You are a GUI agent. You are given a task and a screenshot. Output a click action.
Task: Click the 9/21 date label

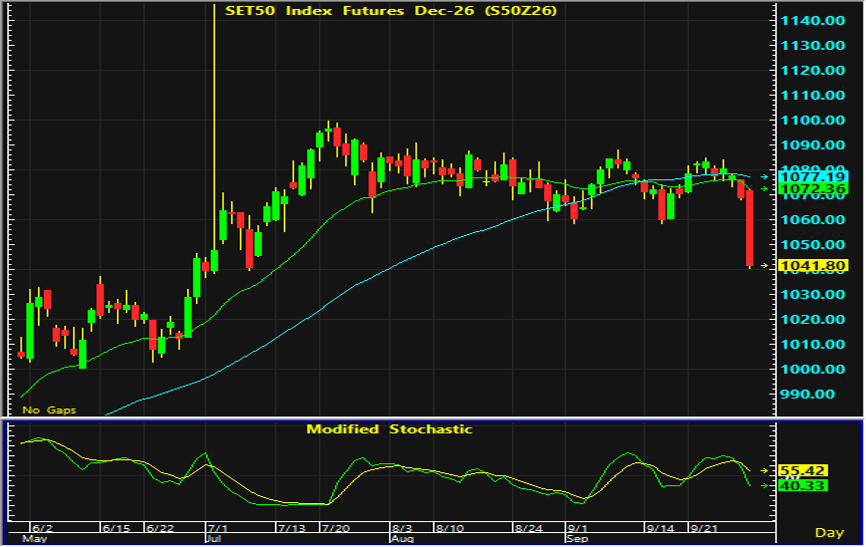(x=704, y=528)
